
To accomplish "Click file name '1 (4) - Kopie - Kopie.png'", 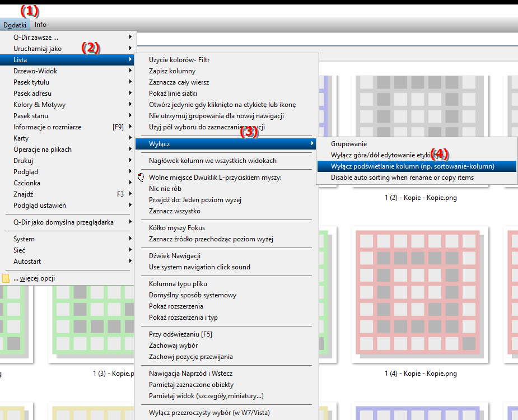I will click(421, 374).
